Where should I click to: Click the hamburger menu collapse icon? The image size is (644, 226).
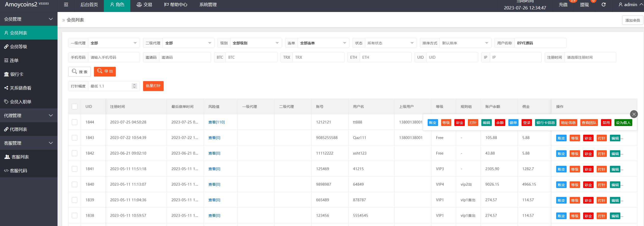(x=66, y=5)
